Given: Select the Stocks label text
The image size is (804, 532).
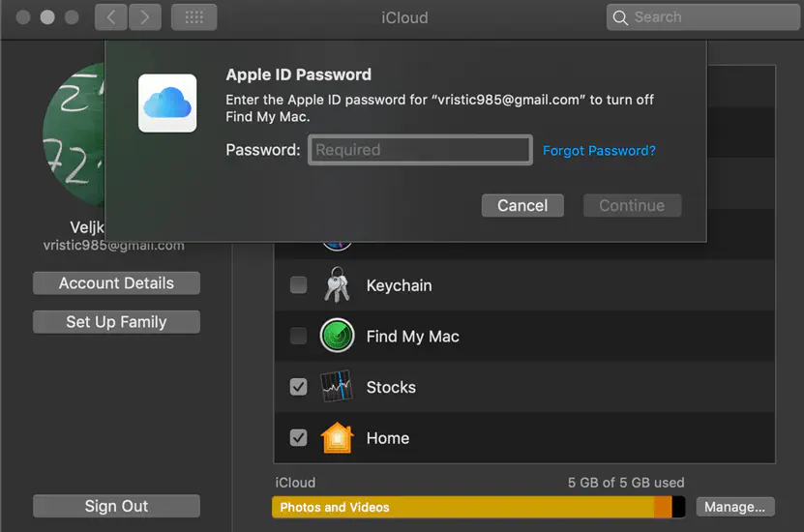Looking at the screenshot, I should (x=391, y=387).
